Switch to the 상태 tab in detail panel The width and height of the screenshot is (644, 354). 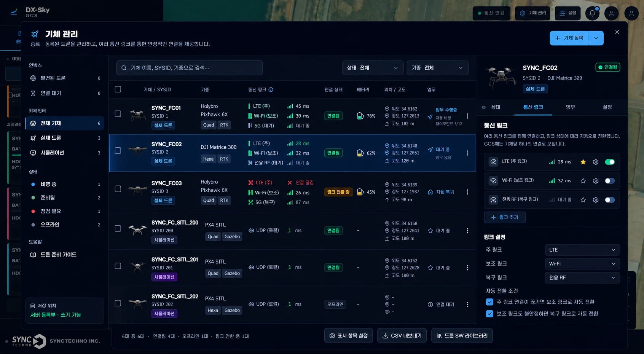496,107
